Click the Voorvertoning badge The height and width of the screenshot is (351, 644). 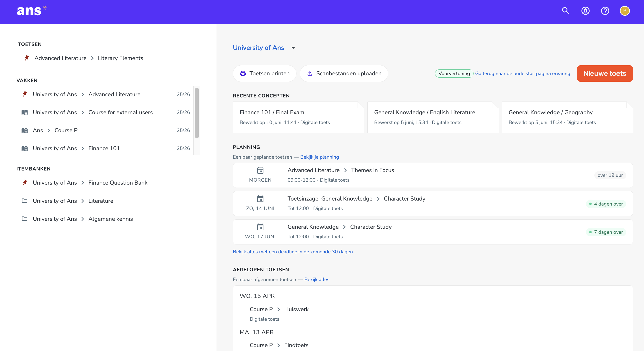(x=454, y=73)
